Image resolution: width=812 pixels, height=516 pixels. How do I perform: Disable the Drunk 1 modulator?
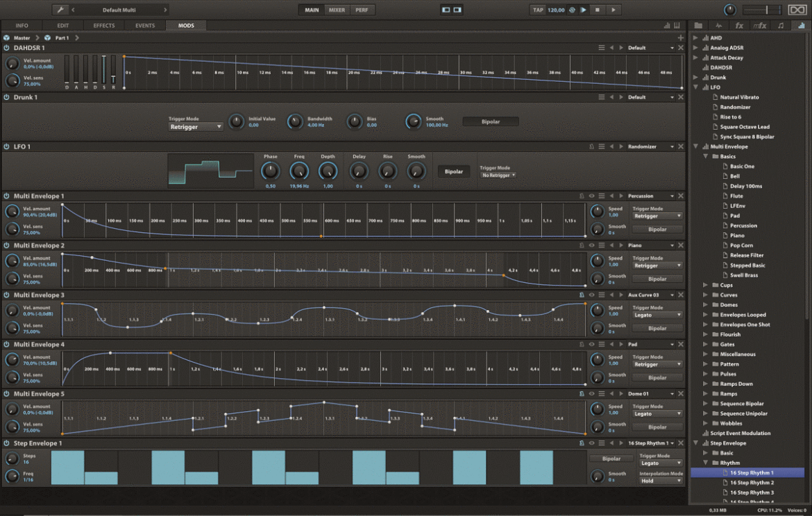tap(7, 97)
